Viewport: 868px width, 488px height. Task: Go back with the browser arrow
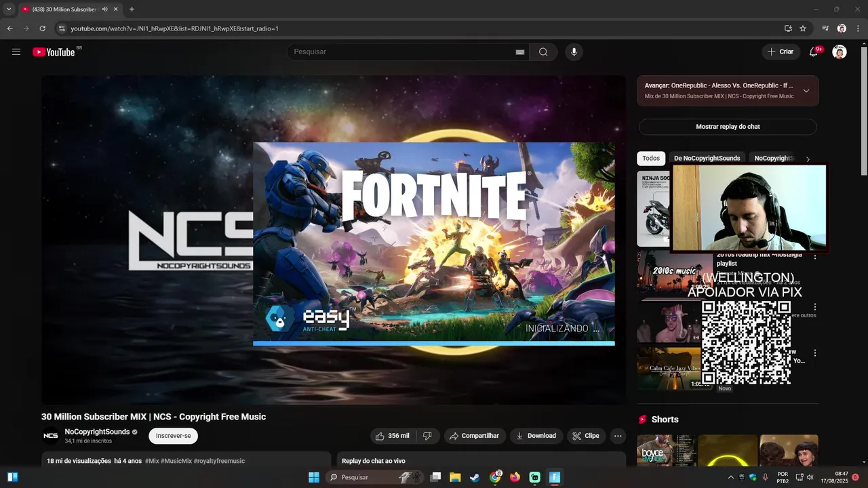pyautogui.click(x=9, y=28)
